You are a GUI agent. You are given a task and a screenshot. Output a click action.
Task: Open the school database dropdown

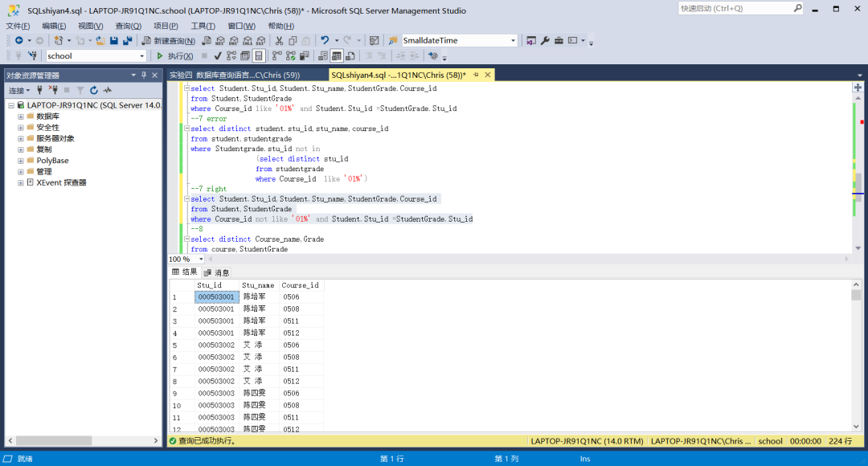pos(142,56)
